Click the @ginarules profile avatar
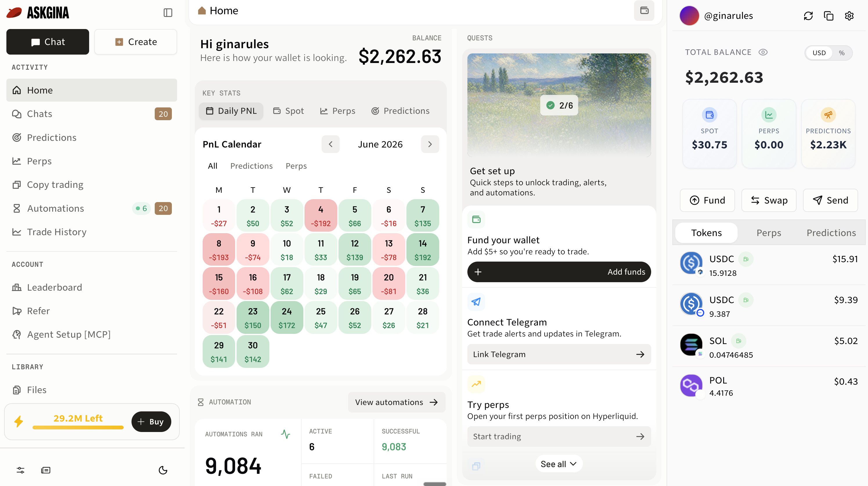This screenshot has width=868, height=486. click(x=689, y=16)
